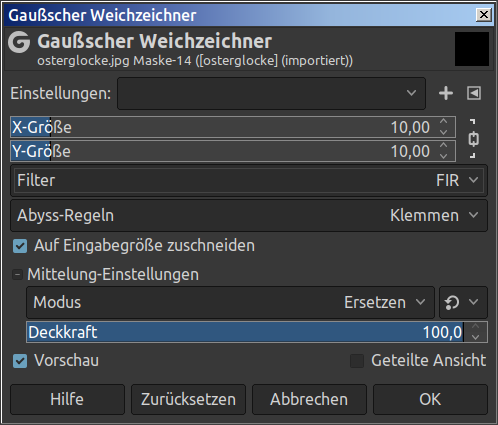Image resolution: width=498 pixels, height=425 pixels.
Task: Click the GEGL logo icon in header
Action: (19, 42)
